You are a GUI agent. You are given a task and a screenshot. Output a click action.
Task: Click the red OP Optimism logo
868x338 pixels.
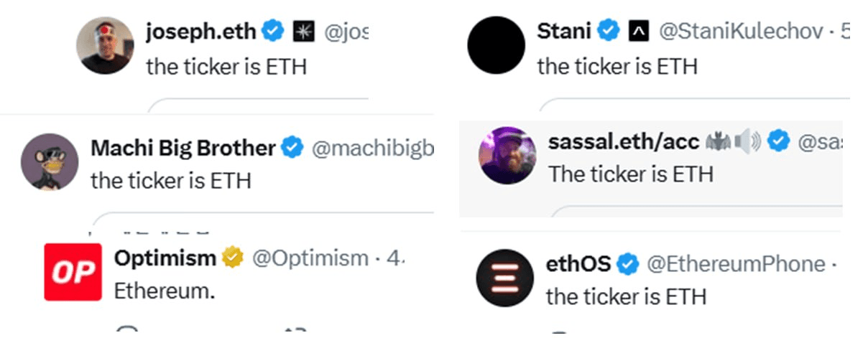pyautogui.click(x=73, y=272)
